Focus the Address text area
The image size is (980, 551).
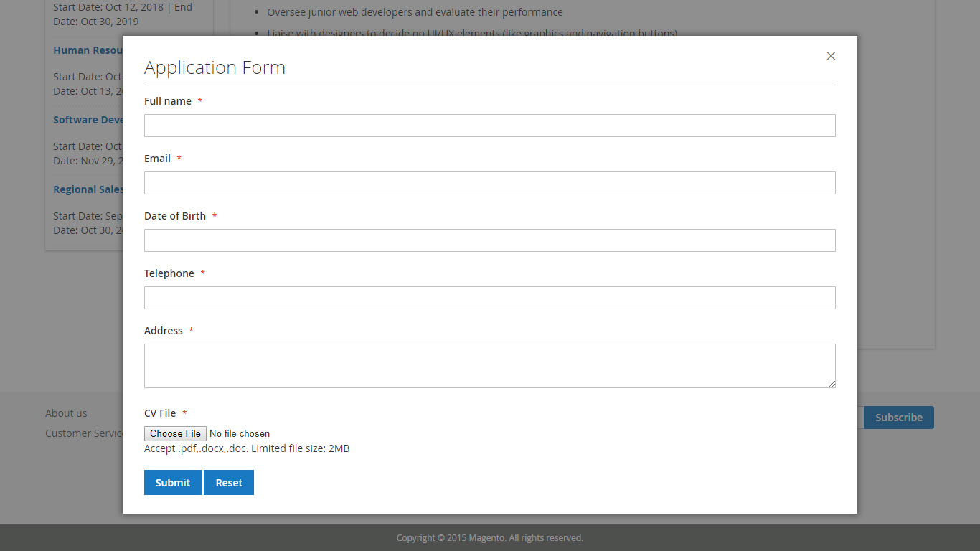[x=489, y=366]
